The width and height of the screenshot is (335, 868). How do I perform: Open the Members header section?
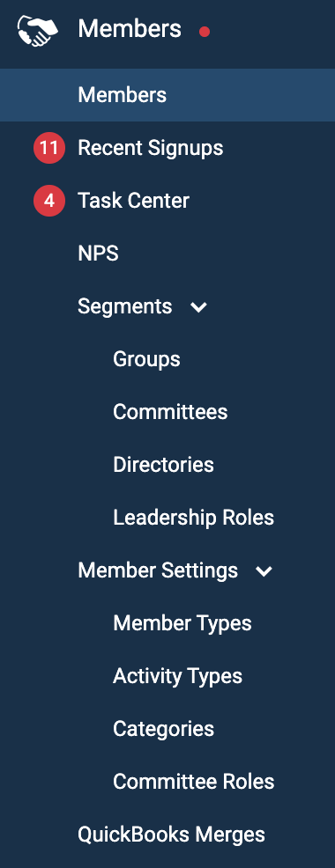(x=130, y=29)
